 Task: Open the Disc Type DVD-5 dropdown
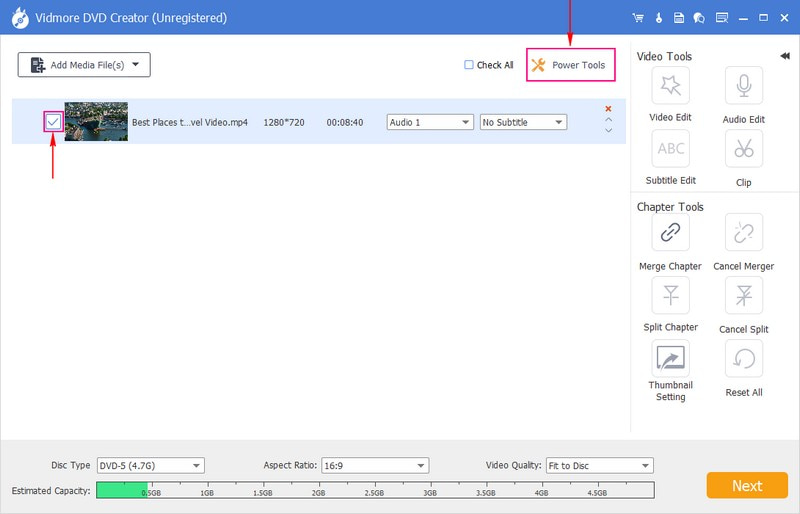coord(150,465)
